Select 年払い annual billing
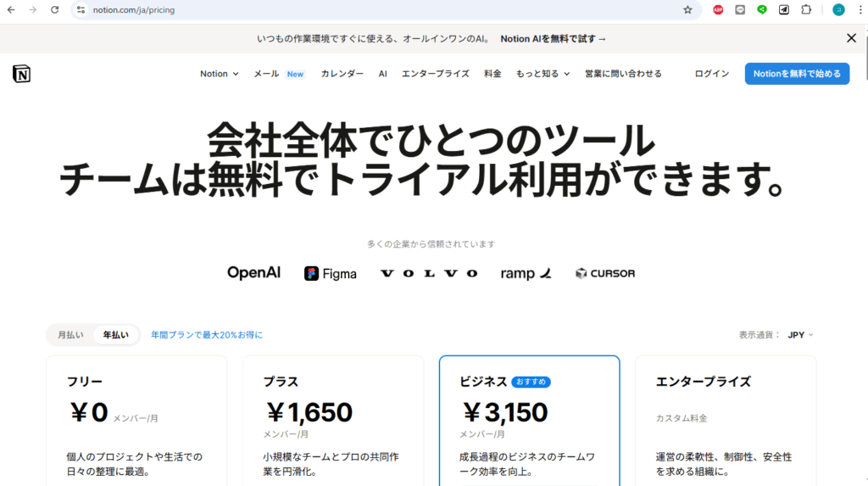The width and height of the screenshot is (868, 486). click(x=115, y=335)
